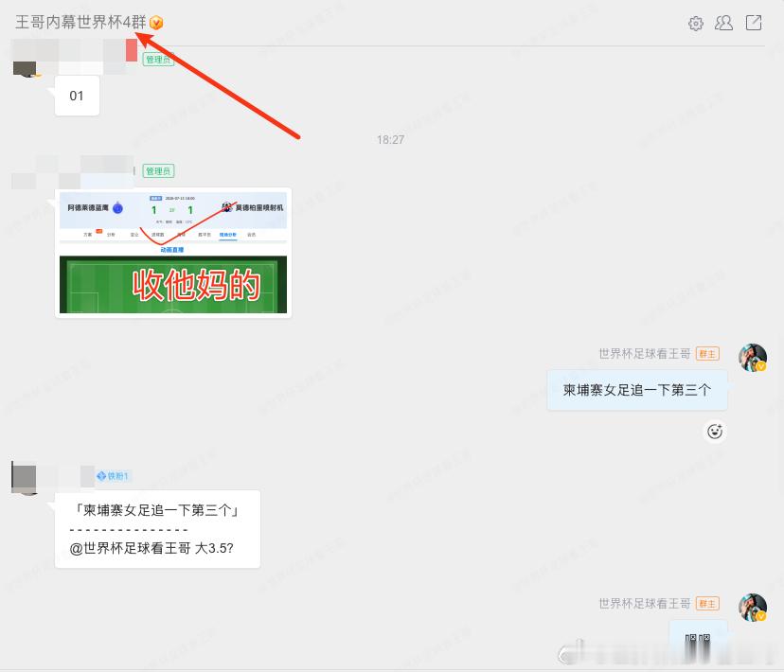This screenshot has width=784, height=672.
Task: Click 世界杯足球看王哥 name above 柬埔寨女足 message
Action: coord(645,354)
